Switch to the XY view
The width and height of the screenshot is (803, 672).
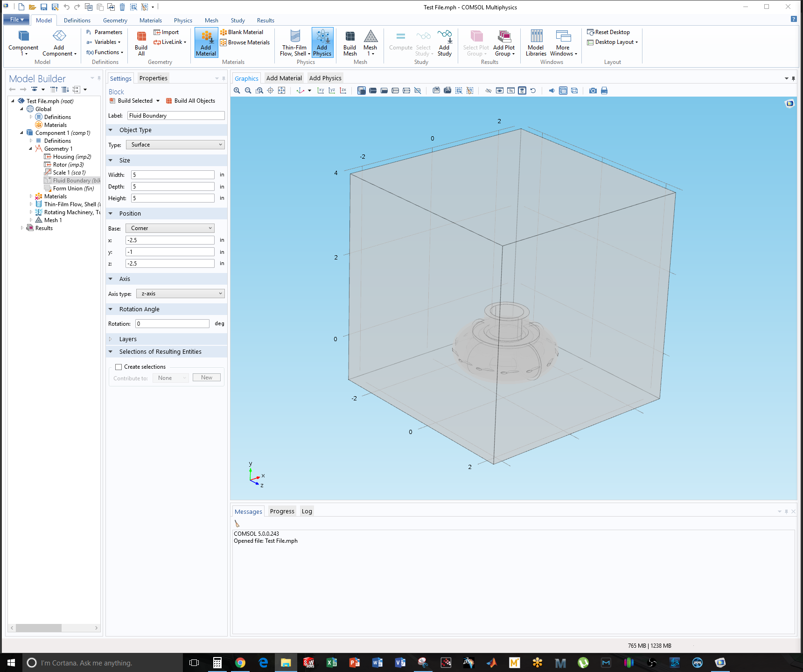pyautogui.click(x=321, y=91)
